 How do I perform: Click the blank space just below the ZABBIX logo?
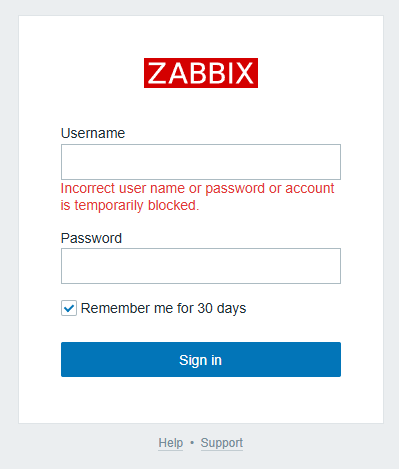201,107
